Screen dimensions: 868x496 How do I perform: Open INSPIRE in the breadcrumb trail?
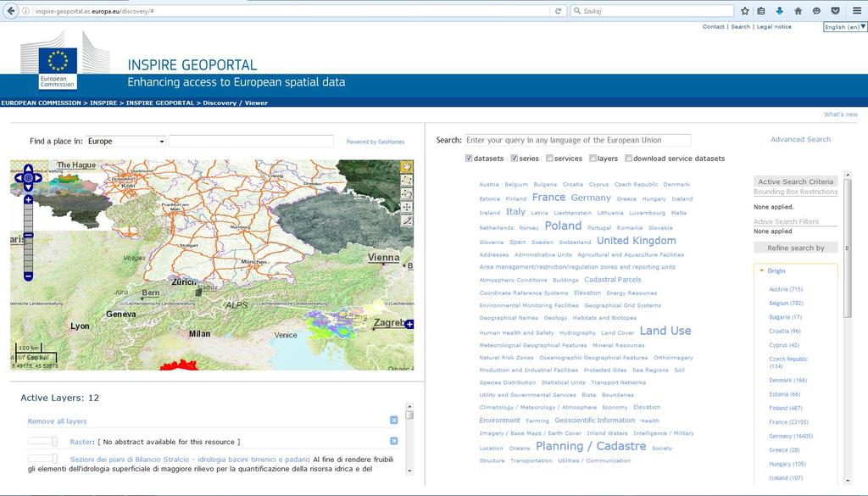coord(103,103)
